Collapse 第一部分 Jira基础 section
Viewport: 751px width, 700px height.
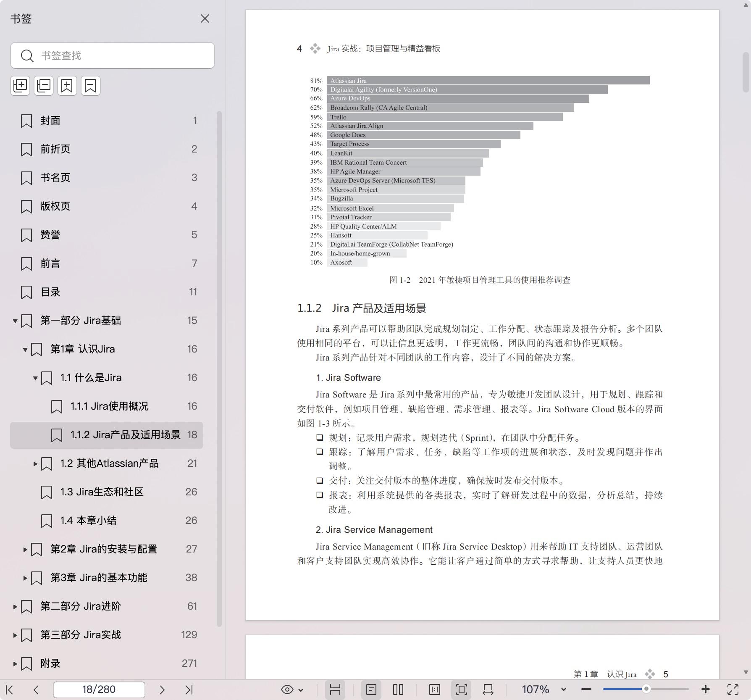click(x=15, y=321)
